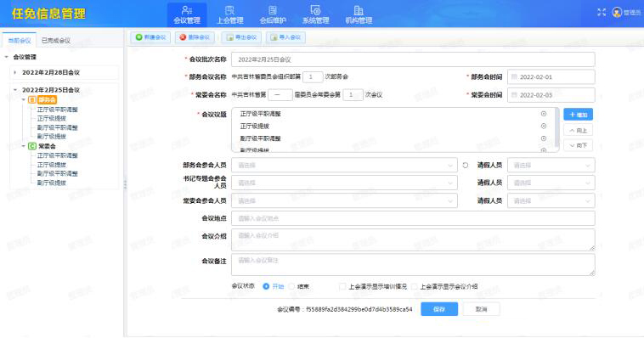Open 请假人员 dropdown in 常委会 row
644x338 pixels.
click(x=551, y=200)
